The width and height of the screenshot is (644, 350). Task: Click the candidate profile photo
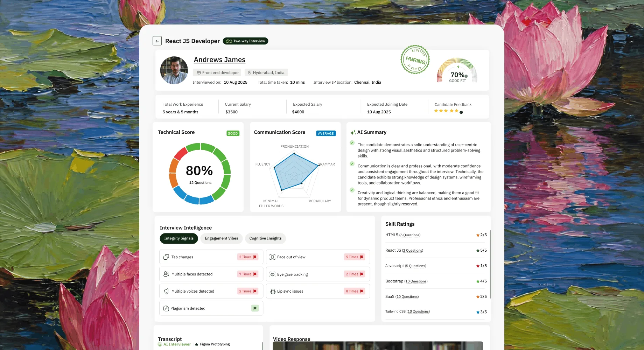(174, 70)
